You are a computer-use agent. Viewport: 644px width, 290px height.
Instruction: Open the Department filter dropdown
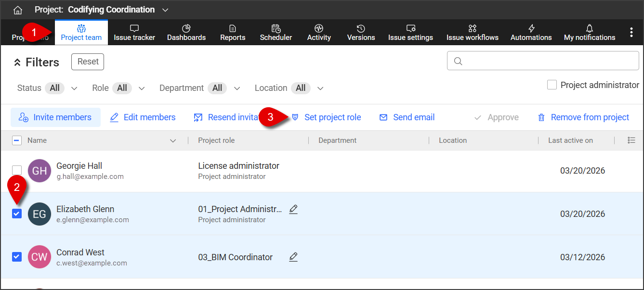pos(237,88)
